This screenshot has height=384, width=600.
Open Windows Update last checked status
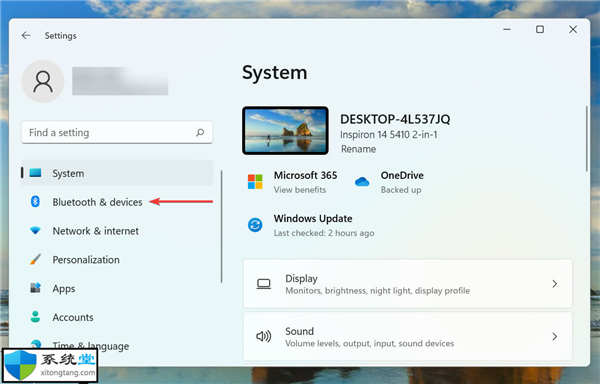point(324,233)
